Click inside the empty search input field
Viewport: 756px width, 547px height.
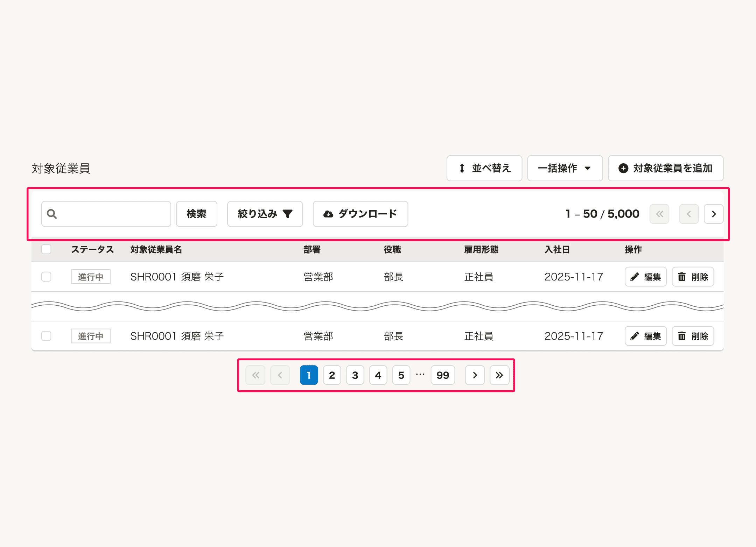[x=108, y=214]
